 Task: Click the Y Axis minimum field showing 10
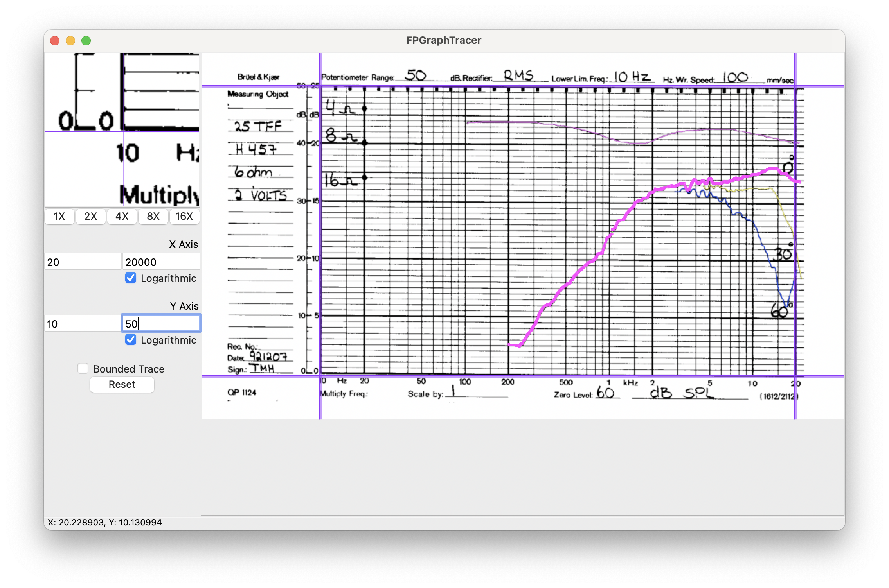[83, 324]
